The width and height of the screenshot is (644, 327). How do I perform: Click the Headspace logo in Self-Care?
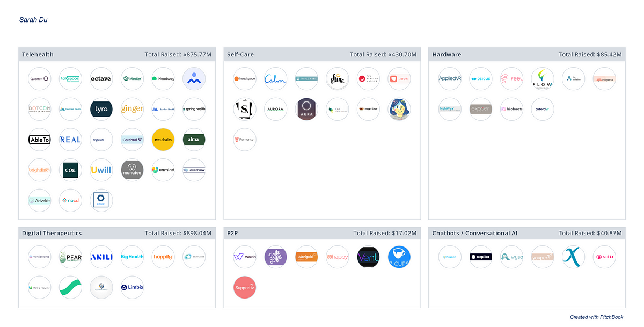click(245, 78)
